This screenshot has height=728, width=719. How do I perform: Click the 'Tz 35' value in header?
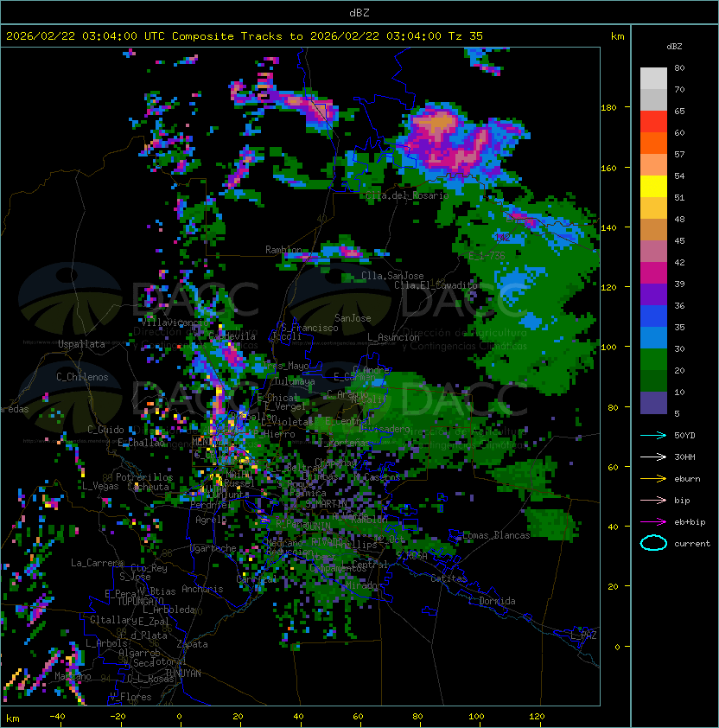click(x=466, y=36)
